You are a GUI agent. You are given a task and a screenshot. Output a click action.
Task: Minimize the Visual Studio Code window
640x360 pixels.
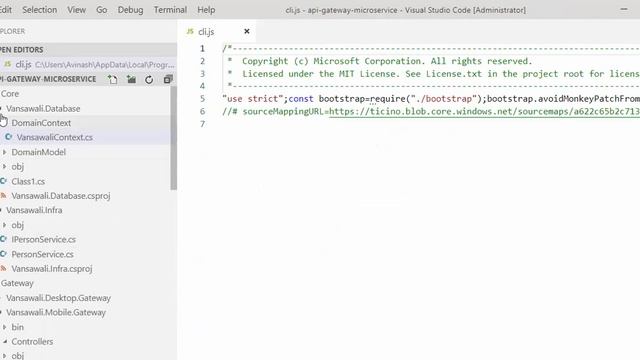tap(624, 9)
